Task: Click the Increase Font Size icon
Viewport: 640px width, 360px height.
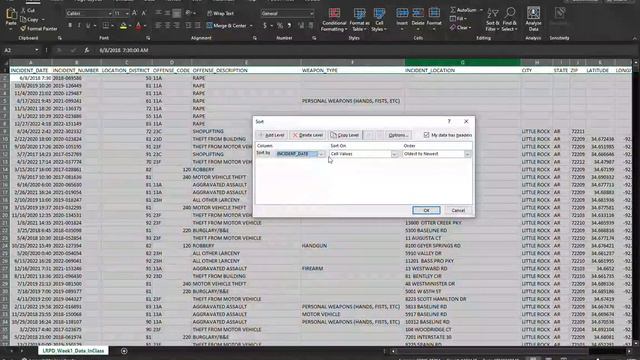Action: click(x=134, y=13)
